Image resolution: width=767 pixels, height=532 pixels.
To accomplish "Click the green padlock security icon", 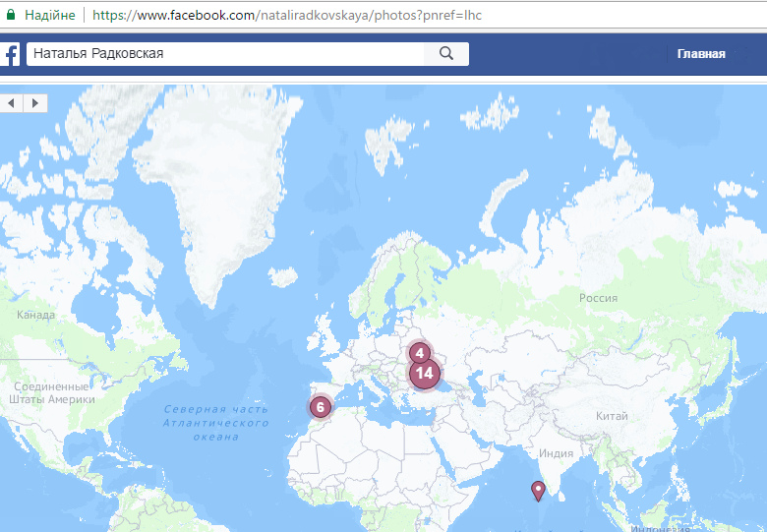I will click(x=10, y=16).
